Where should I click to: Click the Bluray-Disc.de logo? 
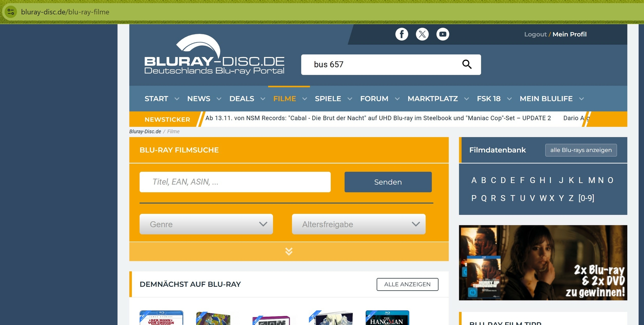[x=214, y=55]
